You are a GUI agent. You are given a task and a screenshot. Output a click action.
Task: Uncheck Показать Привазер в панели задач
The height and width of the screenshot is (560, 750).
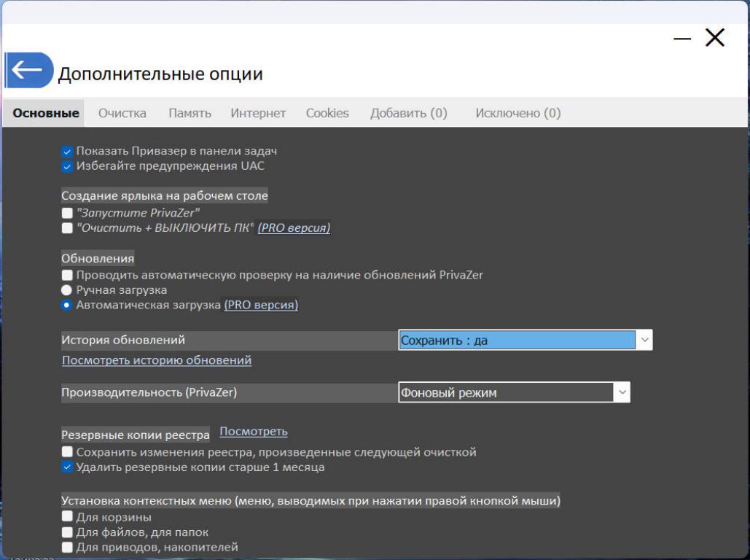(x=67, y=152)
